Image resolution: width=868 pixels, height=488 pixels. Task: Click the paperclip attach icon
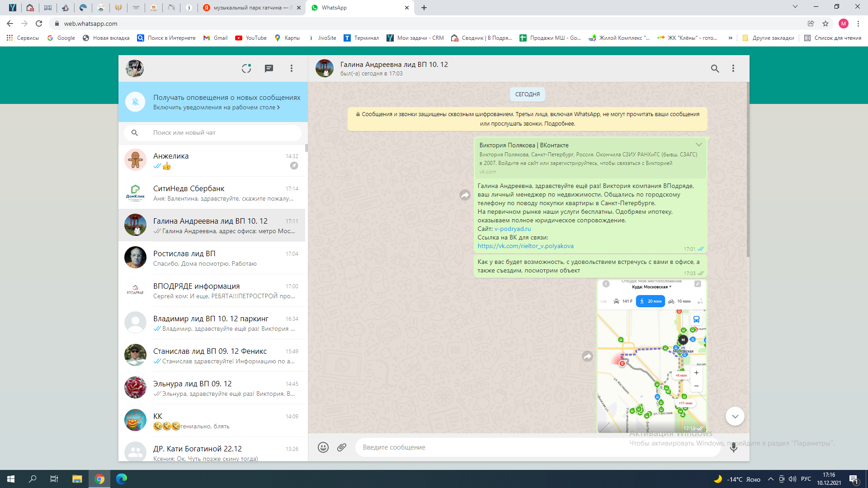click(342, 447)
